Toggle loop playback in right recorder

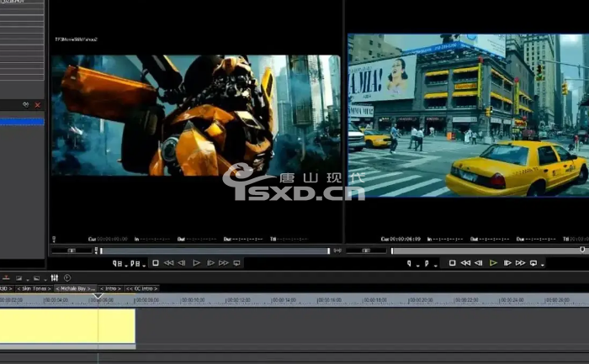point(533,263)
